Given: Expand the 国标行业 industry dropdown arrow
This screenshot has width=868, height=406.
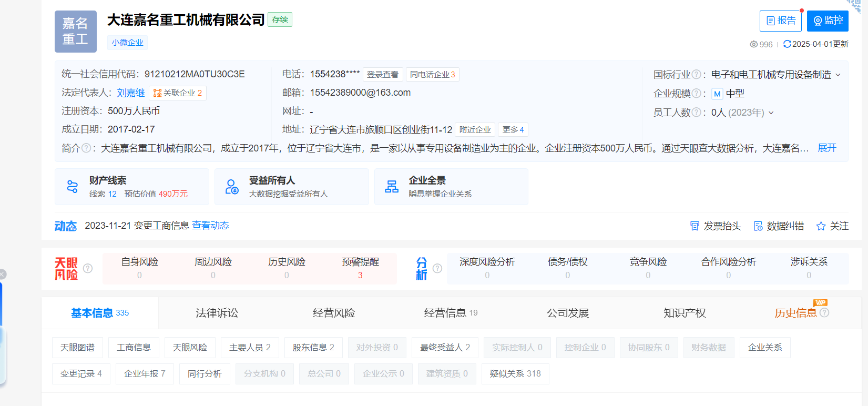Looking at the screenshot, I should (838, 75).
